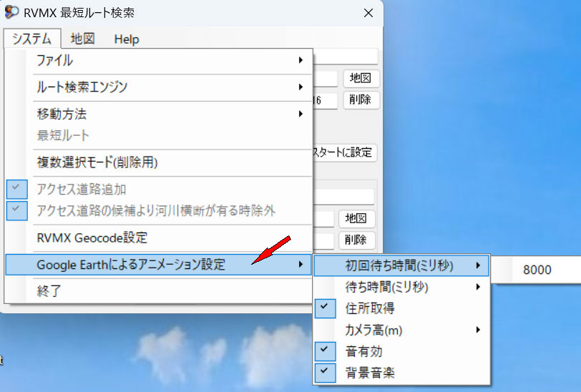581x392 pixels.
Task: Open the Help menu
Action: [x=127, y=39]
